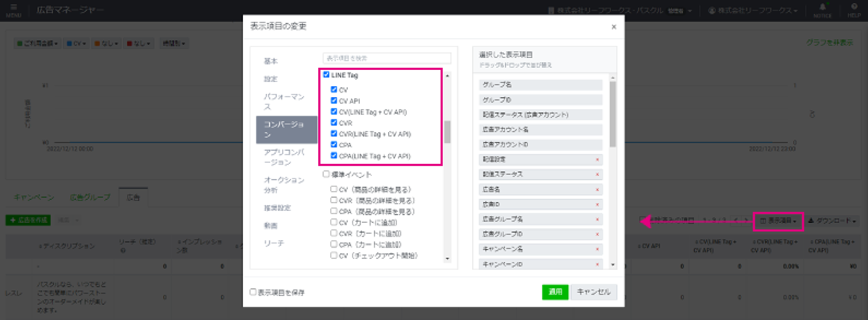Select the コンバージョン category

tap(286, 129)
